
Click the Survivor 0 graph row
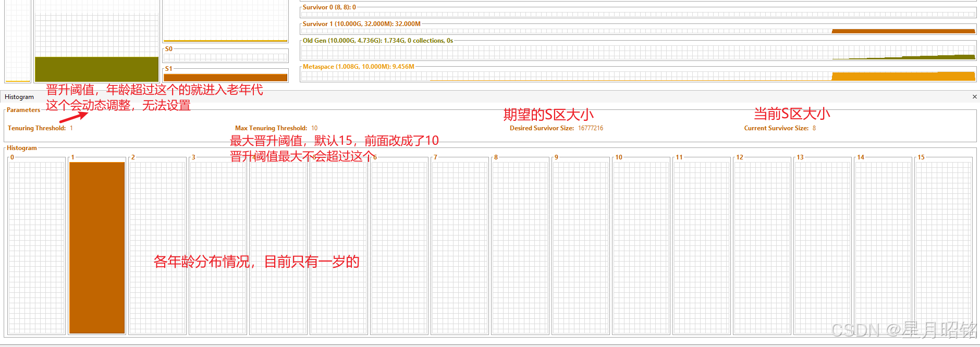[638, 14]
